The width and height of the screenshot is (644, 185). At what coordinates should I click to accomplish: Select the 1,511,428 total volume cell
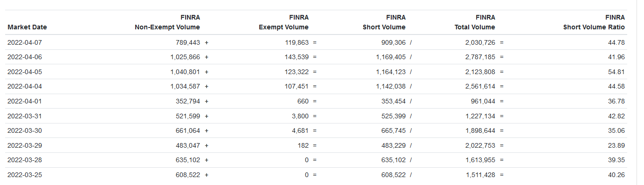coord(480,175)
